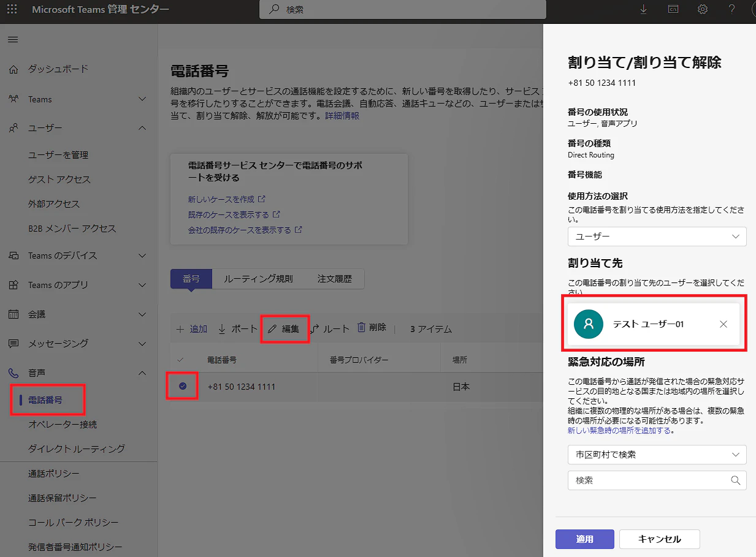
Task: Click the pencil icon for 編集
Action: pyautogui.click(x=273, y=329)
